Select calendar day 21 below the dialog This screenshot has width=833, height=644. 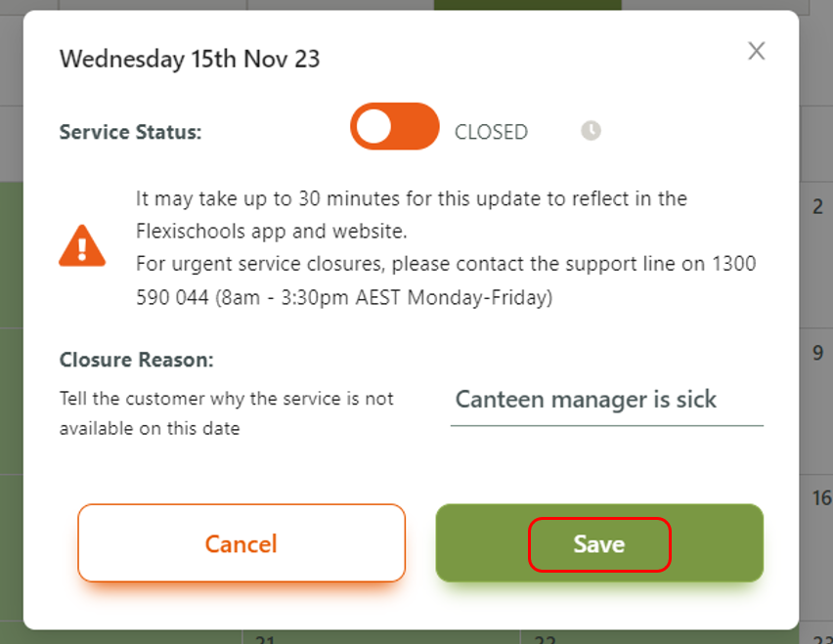264,639
